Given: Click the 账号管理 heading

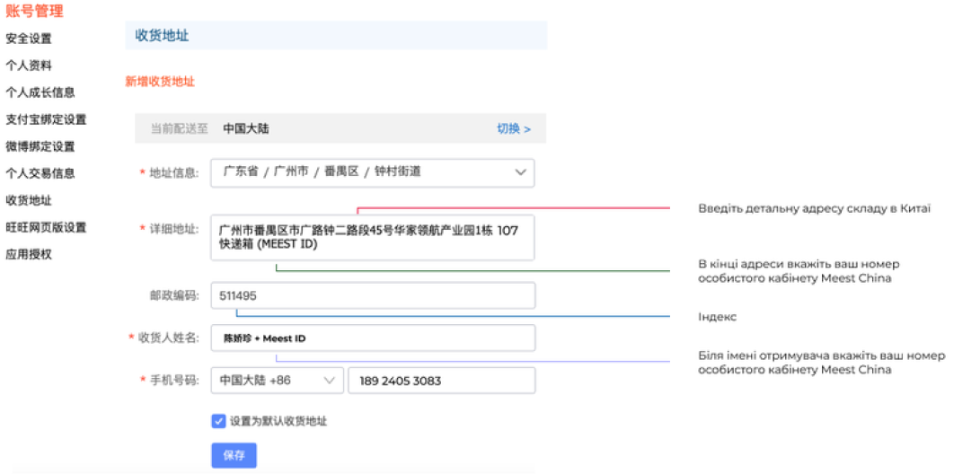Looking at the screenshot, I should tap(34, 11).
